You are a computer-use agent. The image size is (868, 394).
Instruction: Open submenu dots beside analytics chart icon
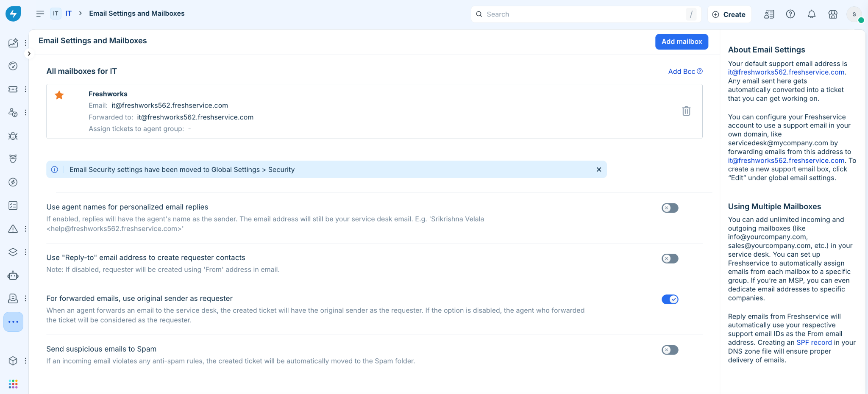(25, 43)
